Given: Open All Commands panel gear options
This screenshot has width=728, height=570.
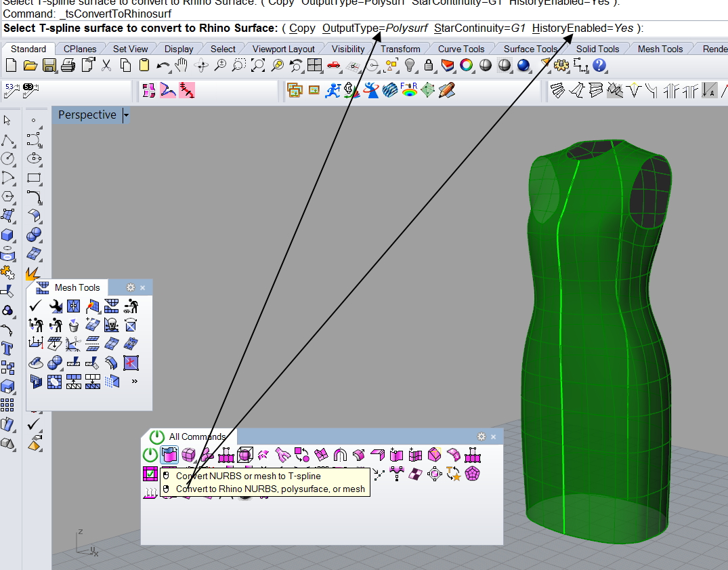Looking at the screenshot, I should point(481,437).
